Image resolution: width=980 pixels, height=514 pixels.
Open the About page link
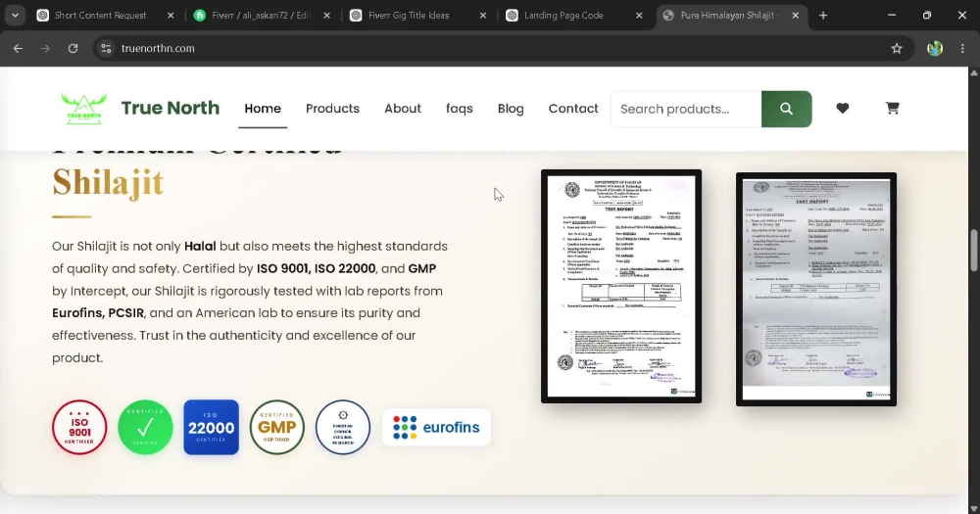click(403, 109)
